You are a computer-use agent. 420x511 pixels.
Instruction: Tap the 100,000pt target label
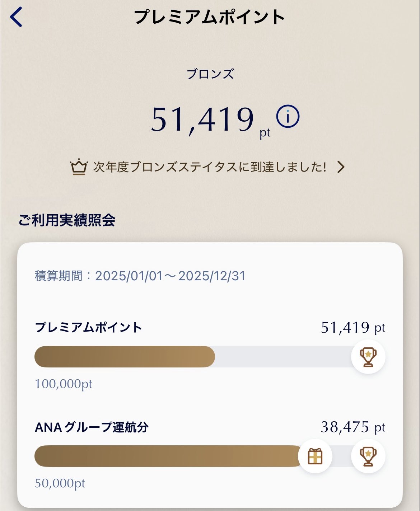[64, 384]
